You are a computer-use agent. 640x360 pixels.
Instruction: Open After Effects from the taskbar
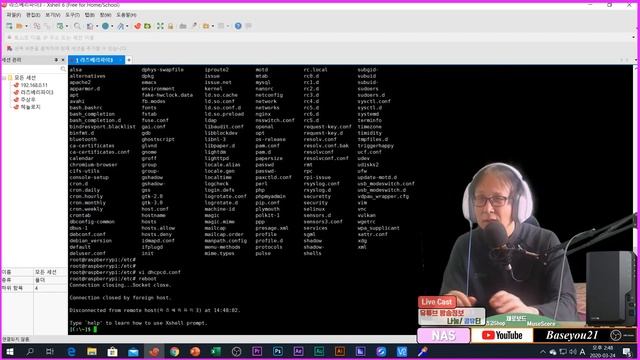point(298,351)
